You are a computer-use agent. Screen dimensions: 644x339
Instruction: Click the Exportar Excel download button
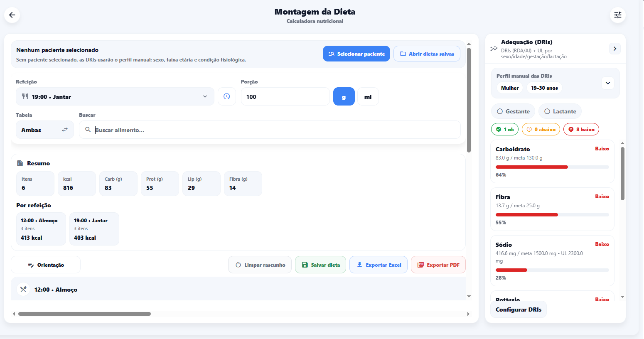click(379, 265)
